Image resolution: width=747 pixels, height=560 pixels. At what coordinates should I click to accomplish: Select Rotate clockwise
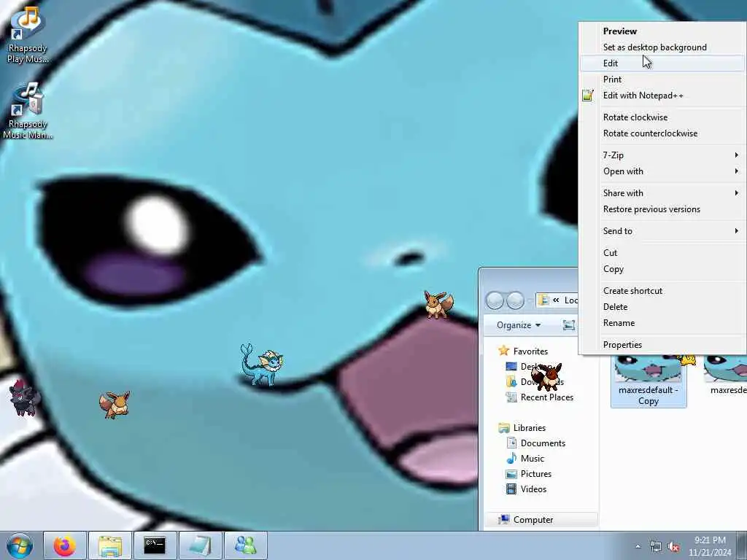pyautogui.click(x=662, y=117)
